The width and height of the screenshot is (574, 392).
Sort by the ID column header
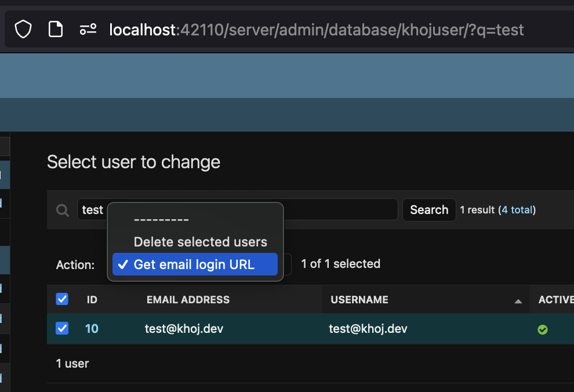[92, 300]
